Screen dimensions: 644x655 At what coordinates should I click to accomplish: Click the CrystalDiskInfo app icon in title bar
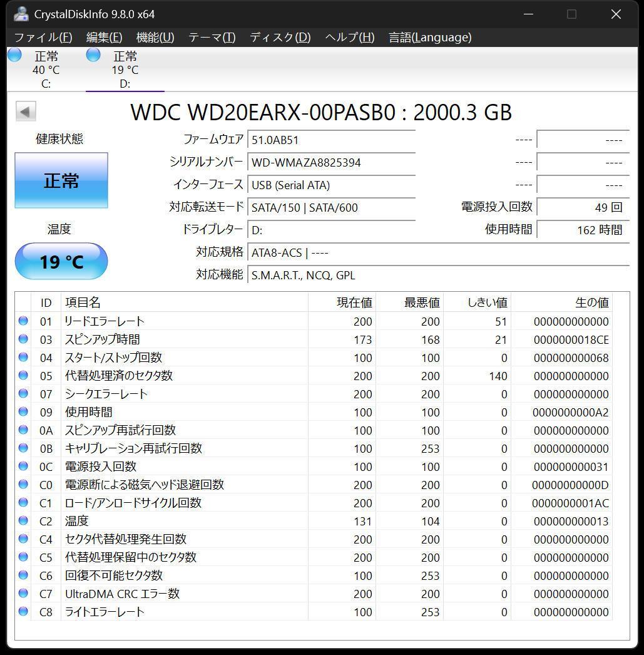click(21, 14)
